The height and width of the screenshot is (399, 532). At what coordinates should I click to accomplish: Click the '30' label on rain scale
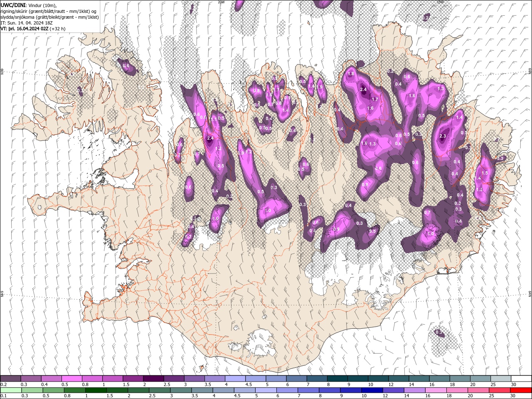[x=512, y=396]
